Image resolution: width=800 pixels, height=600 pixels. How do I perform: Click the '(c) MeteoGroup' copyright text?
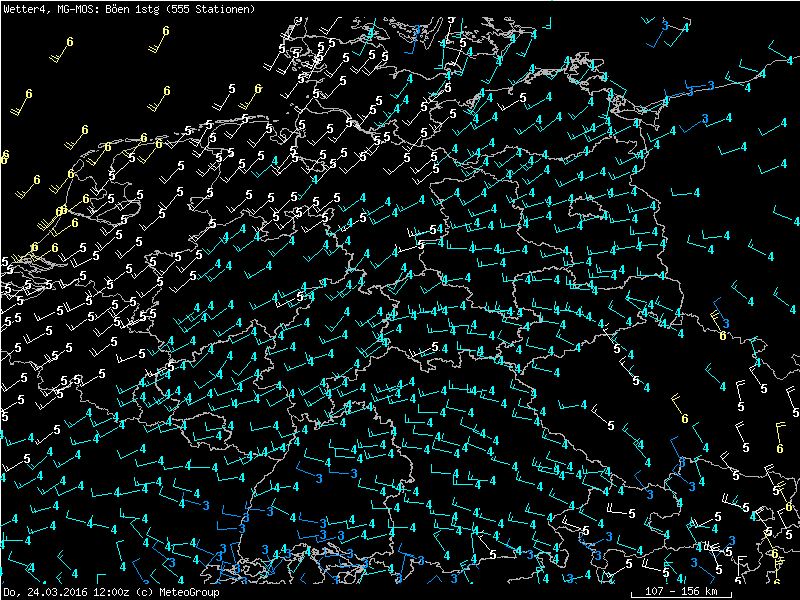(x=178, y=592)
